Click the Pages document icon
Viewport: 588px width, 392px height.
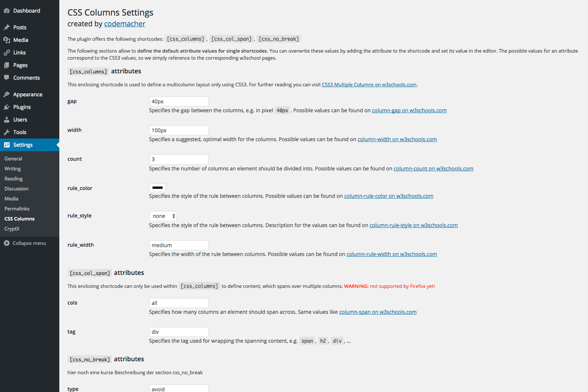pyautogui.click(x=7, y=65)
